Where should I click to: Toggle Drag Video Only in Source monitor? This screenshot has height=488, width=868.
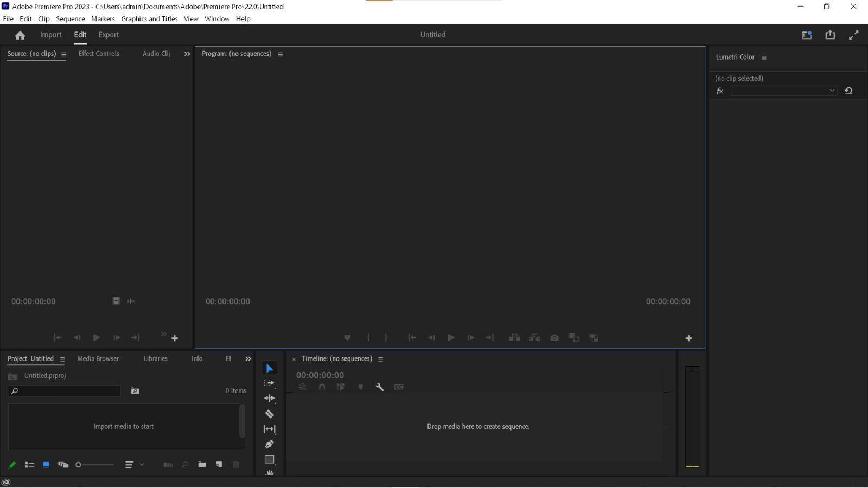[116, 301]
